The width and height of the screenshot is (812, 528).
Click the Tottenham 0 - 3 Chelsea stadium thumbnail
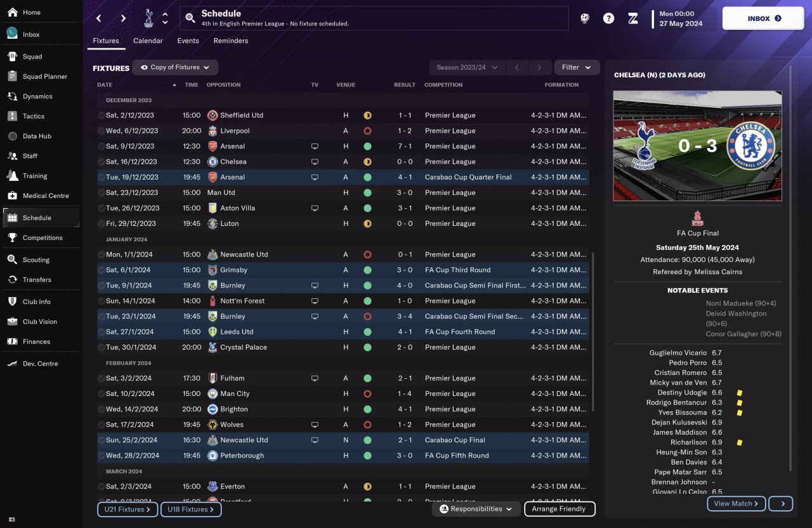coord(697,146)
